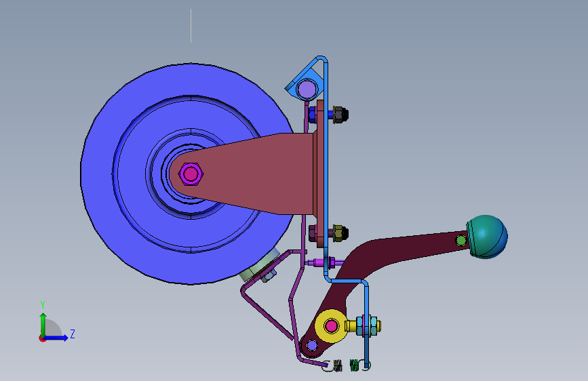588x381 pixels.
Task: Click the pink pin inside yellow eye
Action: click(x=331, y=326)
